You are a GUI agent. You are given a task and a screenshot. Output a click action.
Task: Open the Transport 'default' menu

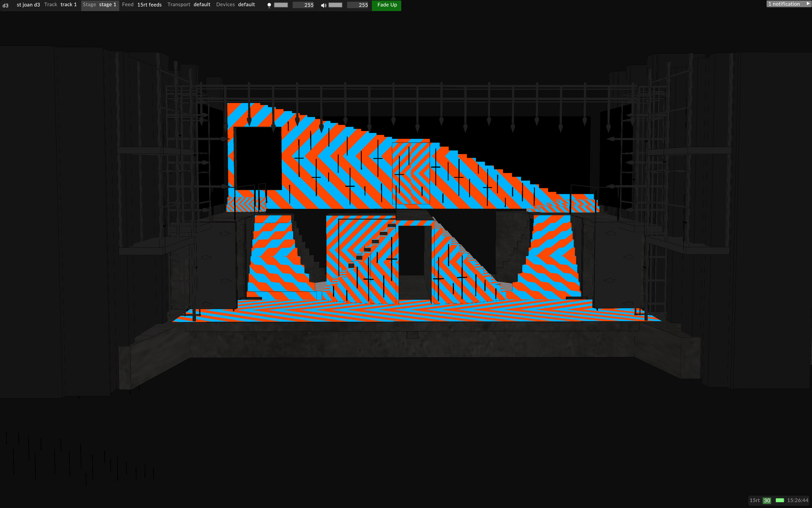click(x=189, y=5)
